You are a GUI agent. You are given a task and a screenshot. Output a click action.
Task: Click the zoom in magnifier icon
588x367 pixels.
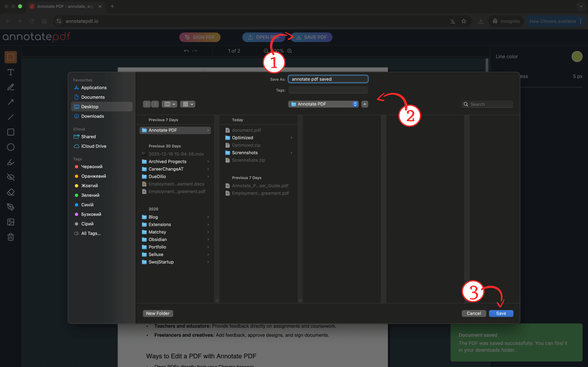pyautogui.click(x=290, y=51)
